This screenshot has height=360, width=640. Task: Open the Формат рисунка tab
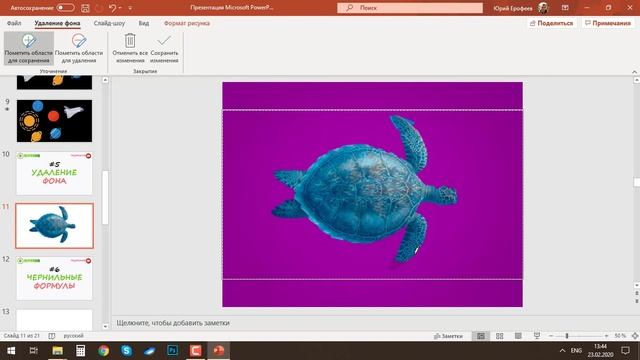[187, 23]
